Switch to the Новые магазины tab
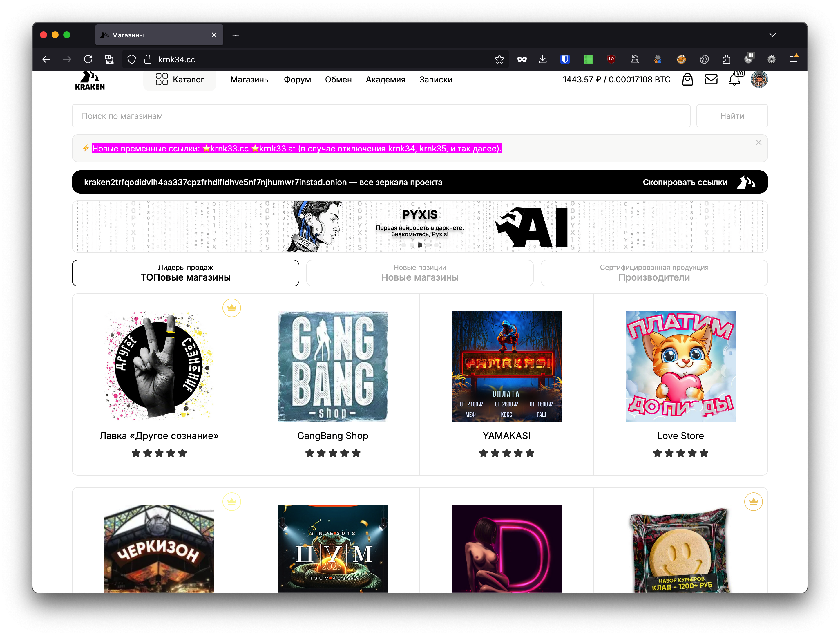Screen dimensions: 840x636 tap(420, 273)
